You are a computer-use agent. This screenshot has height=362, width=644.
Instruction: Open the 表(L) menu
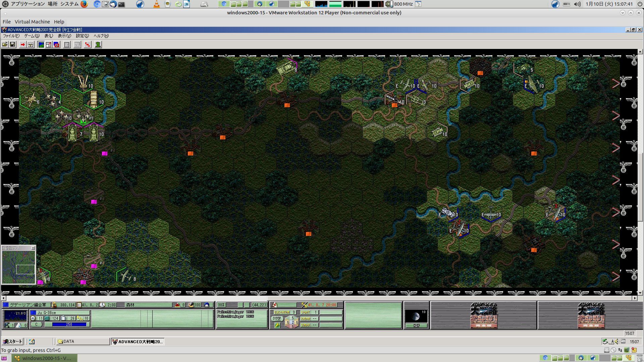click(x=49, y=36)
